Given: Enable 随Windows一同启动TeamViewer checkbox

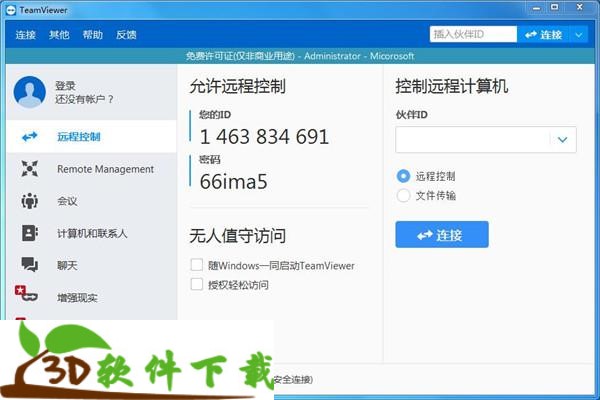Looking at the screenshot, I should point(197,265).
